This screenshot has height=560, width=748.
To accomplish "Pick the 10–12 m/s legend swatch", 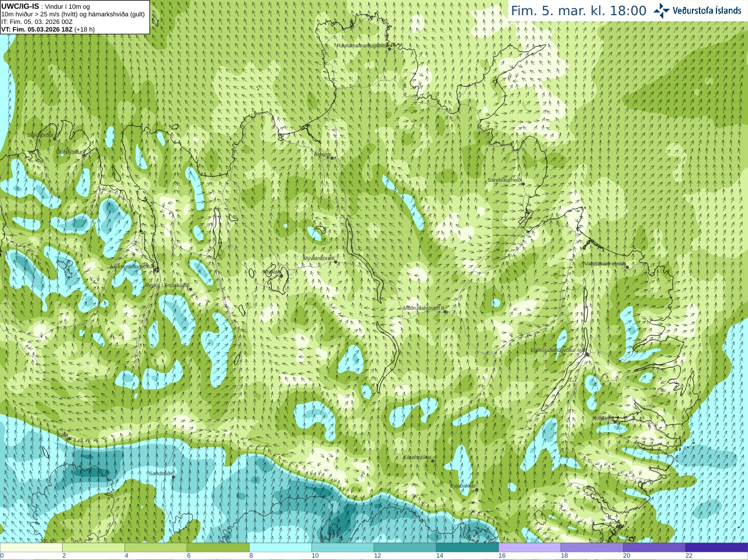I will (x=342, y=548).
